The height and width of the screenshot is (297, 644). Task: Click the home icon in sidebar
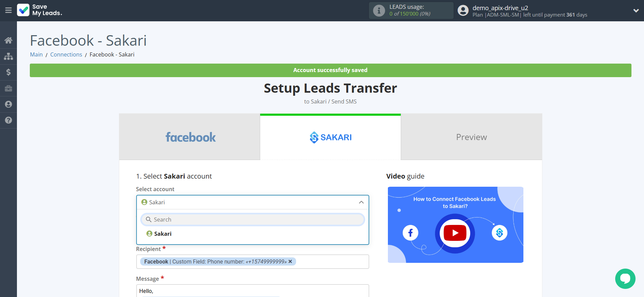click(x=8, y=41)
